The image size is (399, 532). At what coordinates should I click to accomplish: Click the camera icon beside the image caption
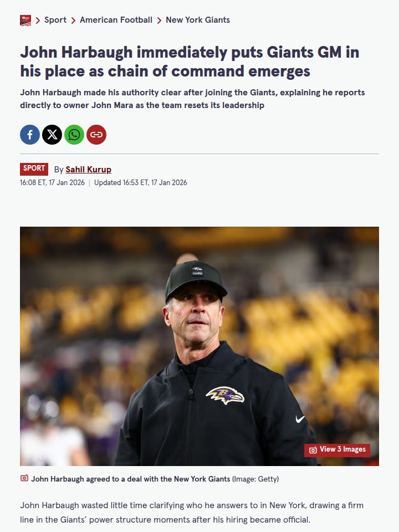coord(24,478)
